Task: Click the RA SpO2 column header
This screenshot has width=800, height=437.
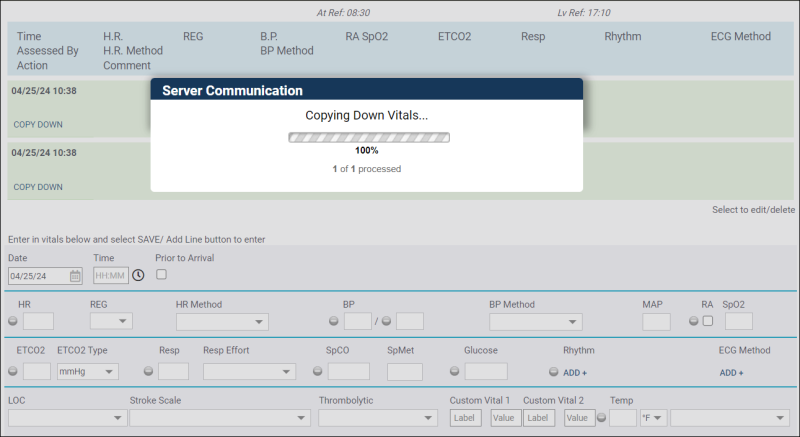Action: 366,36
